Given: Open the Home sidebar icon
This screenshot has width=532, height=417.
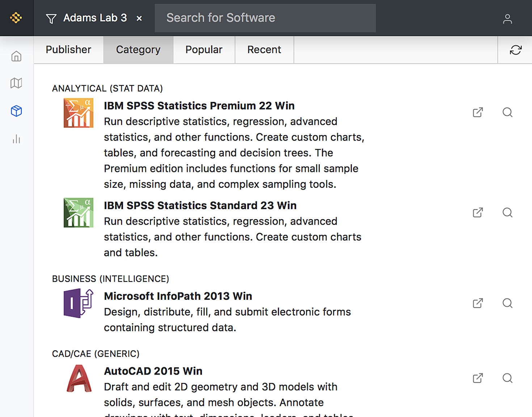Looking at the screenshot, I should pyautogui.click(x=16, y=56).
